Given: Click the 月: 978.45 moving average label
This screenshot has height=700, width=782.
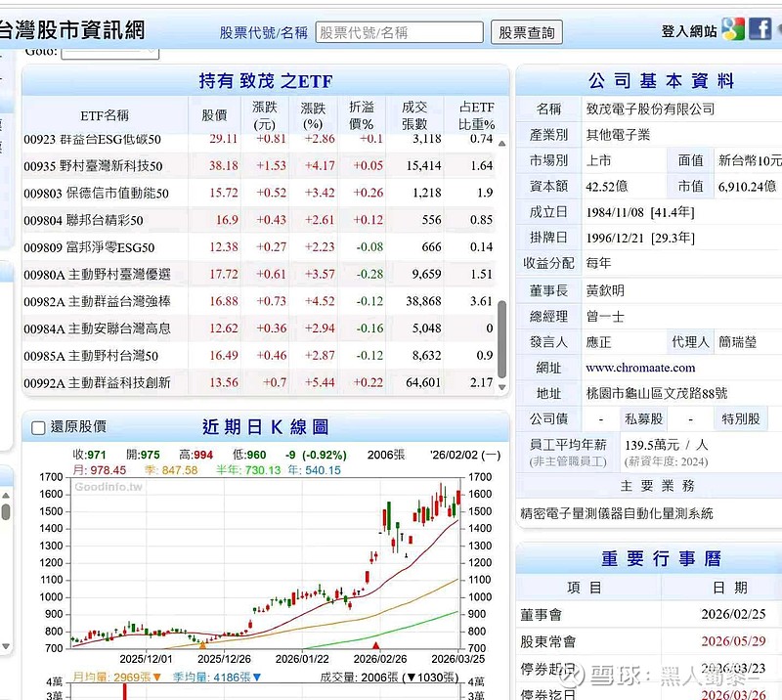Looking at the screenshot, I should (100, 470).
